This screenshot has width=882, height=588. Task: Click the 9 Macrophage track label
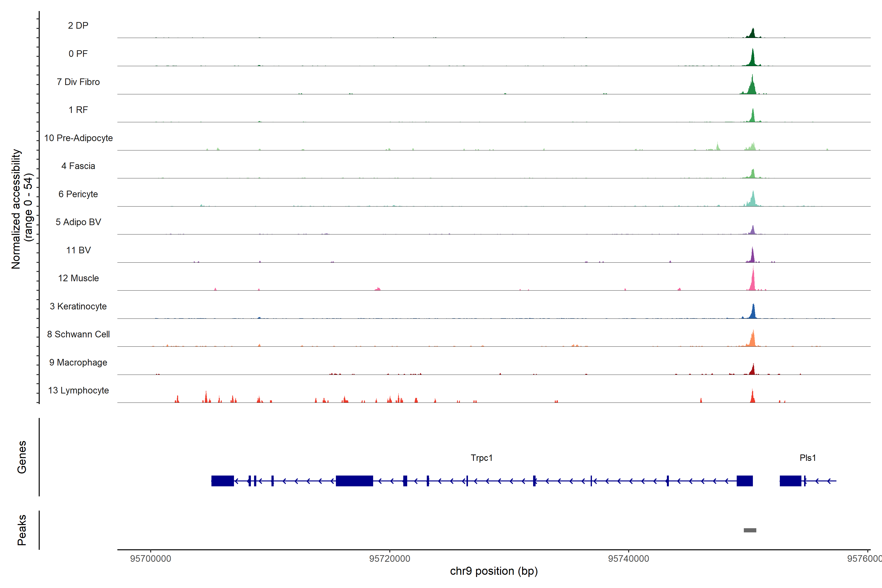point(78,362)
